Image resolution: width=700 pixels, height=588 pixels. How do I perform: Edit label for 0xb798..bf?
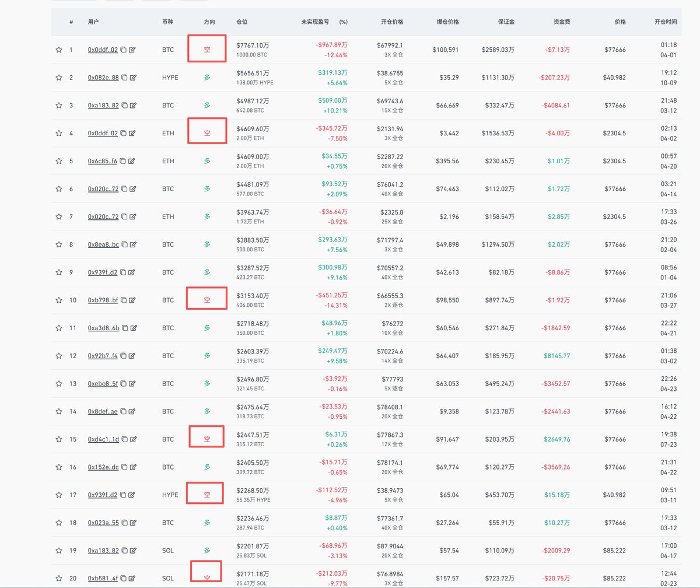pos(133,300)
